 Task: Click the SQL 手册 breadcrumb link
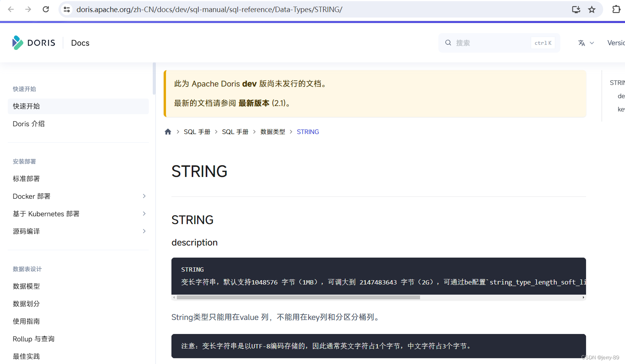pos(197,131)
